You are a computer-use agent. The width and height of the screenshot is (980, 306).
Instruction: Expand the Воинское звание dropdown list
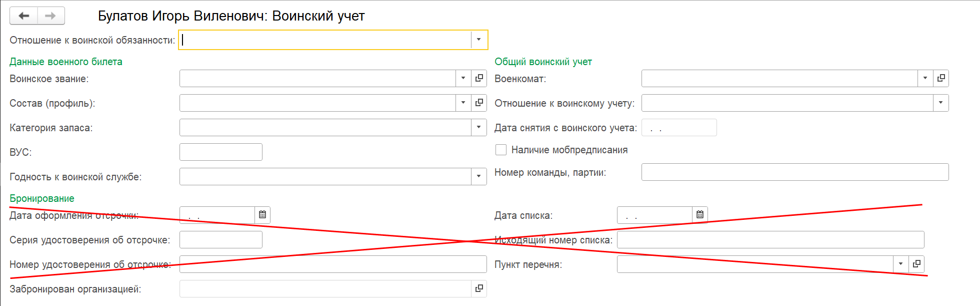point(463,78)
